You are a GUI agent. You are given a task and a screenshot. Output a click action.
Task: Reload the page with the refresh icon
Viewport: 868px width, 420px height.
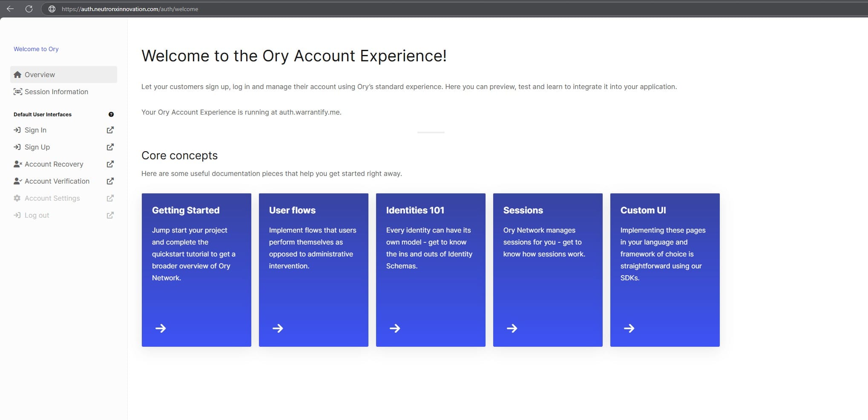tap(29, 9)
